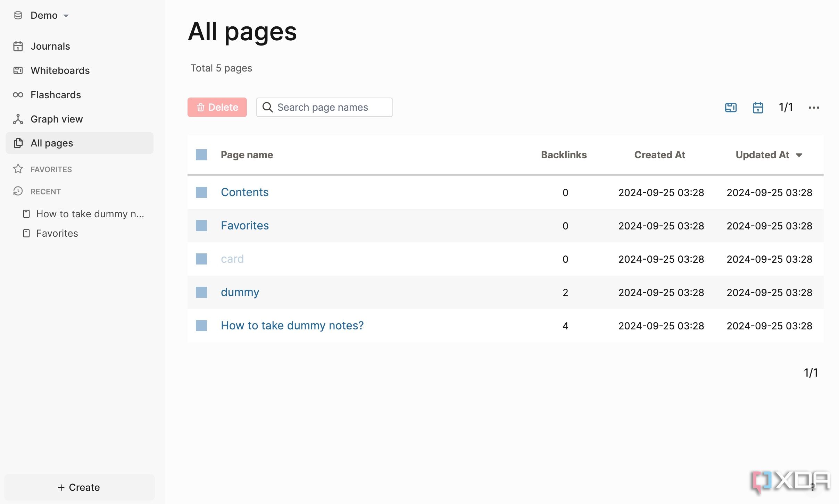Click the All pages documents icon
The width and height of the screenshot is (839, 504).
(18, 143)
